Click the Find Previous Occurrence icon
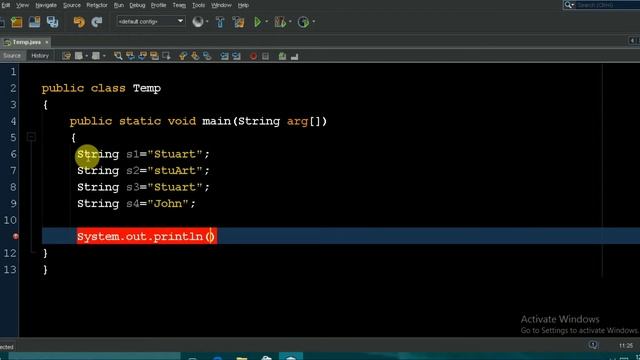640x360 pixels. [130, 56]
